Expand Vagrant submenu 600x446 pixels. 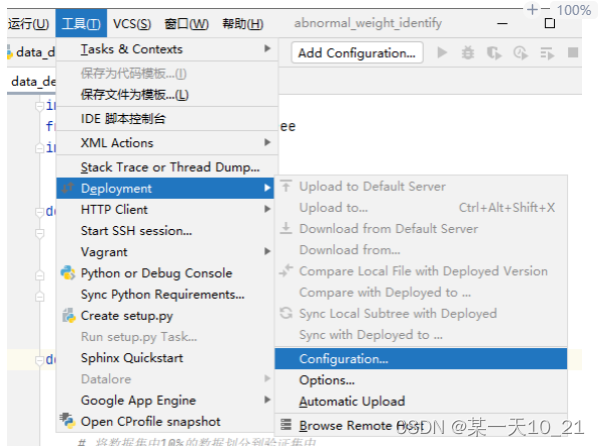pos(167,252)
